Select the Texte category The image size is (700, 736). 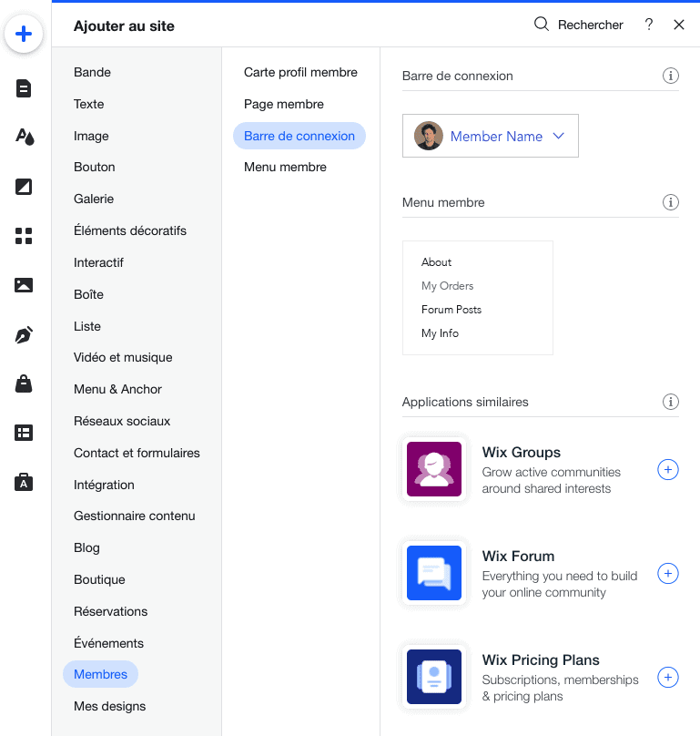click(88, 104)
